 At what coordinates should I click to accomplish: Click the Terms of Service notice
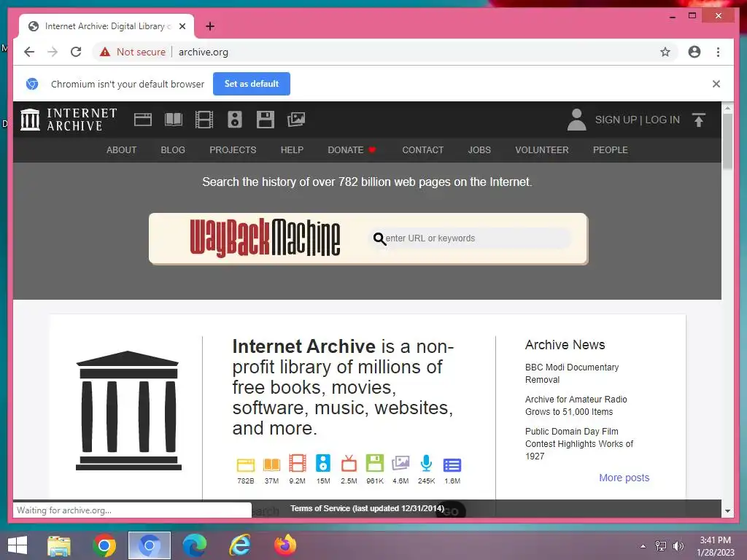point(368,508)
